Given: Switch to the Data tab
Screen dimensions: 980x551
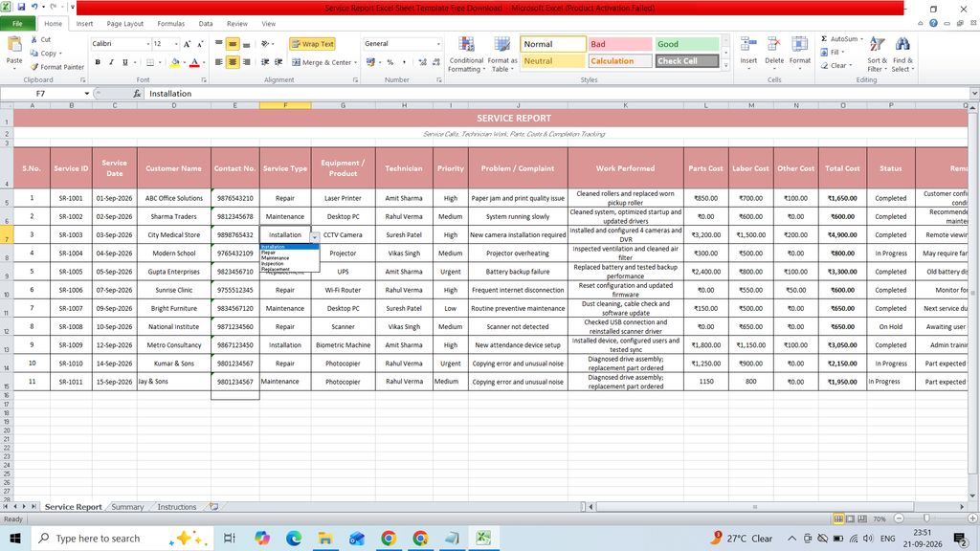Looking at the screenshot, I should [206, 24].
